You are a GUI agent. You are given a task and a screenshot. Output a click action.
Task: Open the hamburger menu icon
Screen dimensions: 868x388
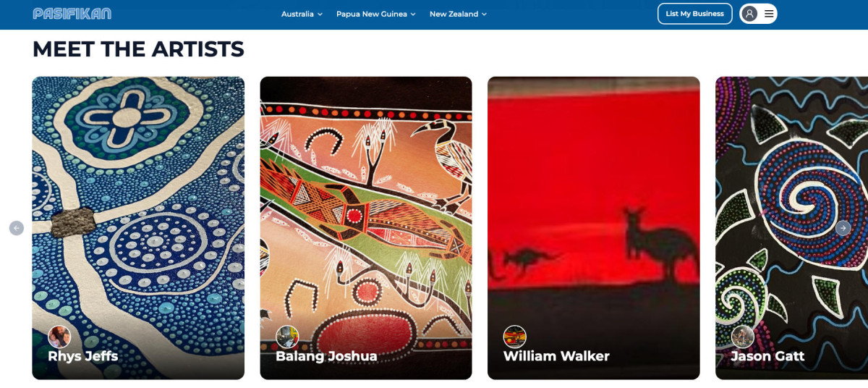coord(769,14)
